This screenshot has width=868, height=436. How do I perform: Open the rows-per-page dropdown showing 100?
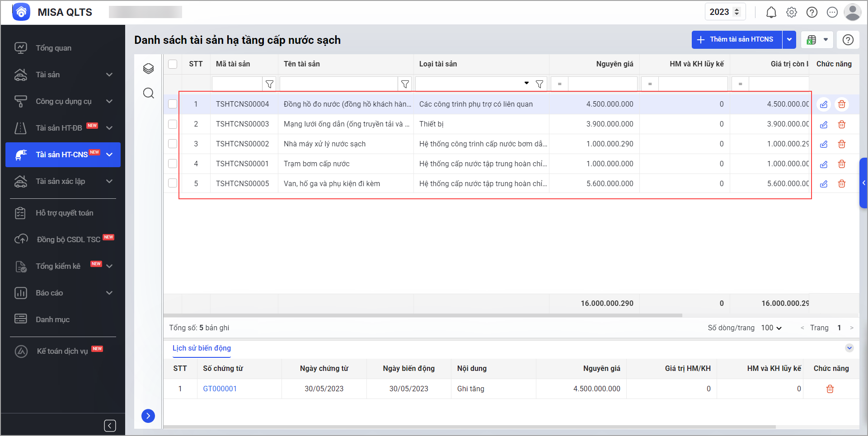771,328
